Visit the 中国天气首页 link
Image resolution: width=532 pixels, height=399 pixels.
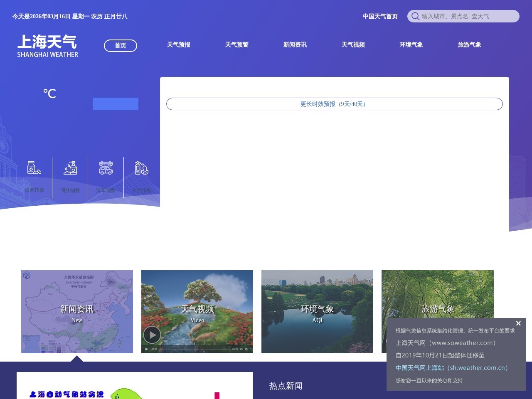(379, 16)
